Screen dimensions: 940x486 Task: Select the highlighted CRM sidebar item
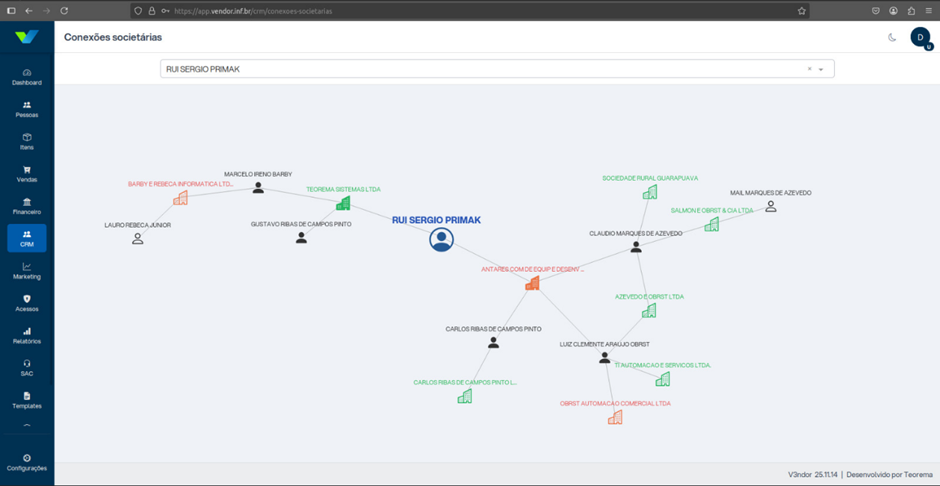[x=27, y=239]
